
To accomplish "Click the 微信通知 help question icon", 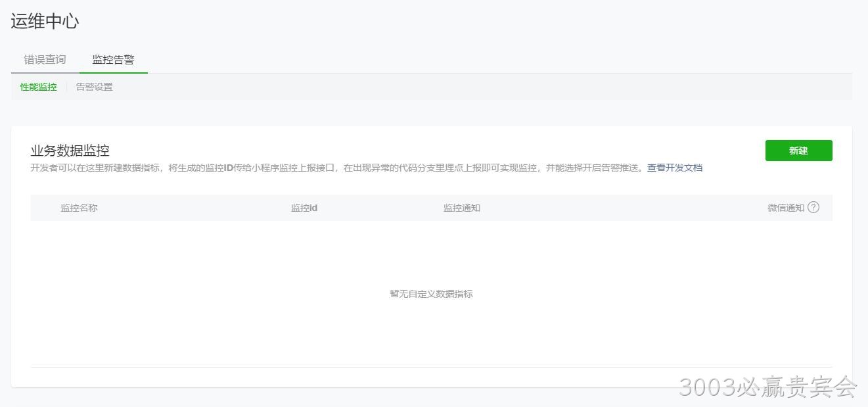I will [813, 207].
